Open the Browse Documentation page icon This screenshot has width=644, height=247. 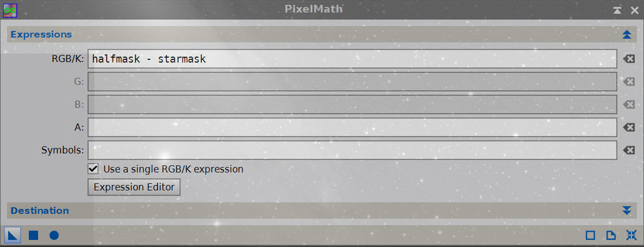pyautogui.click(x=611, y=236)
